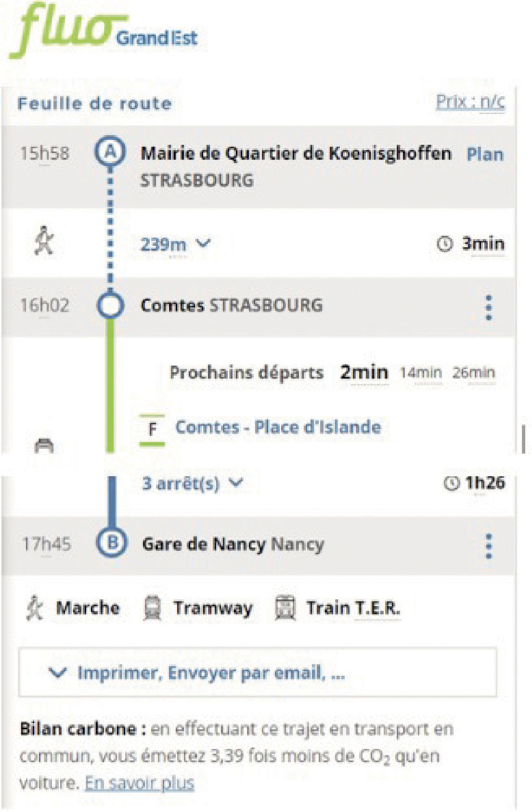Image resolution: width=532 pixels, height=812 pixels.
Task: Open three-dot menu for Comtes Strasbourg
Action: pyautogui.click(x=489, y=307)
